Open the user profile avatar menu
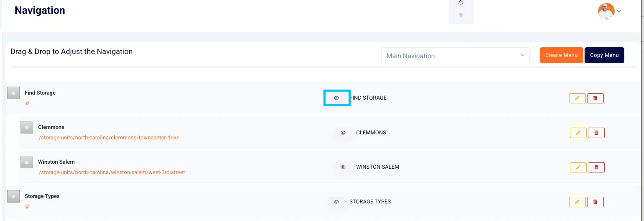The image size is (644, 221). (x=606, y=11)
